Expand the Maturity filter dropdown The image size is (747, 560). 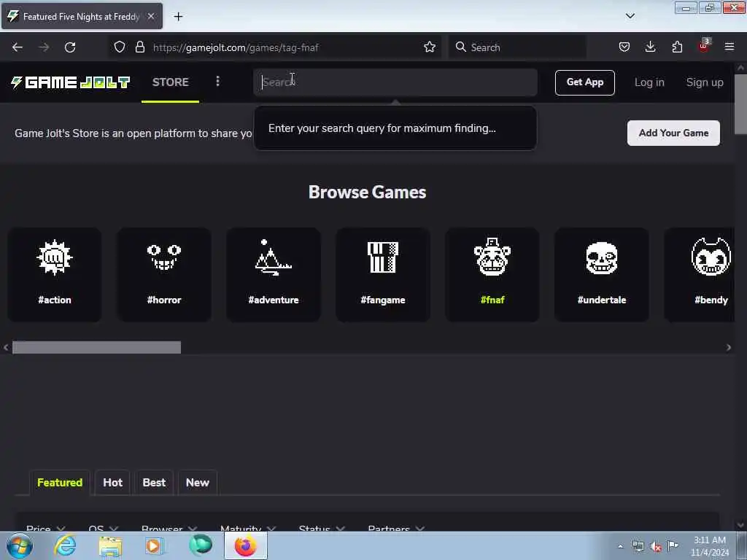pos(248,528)
